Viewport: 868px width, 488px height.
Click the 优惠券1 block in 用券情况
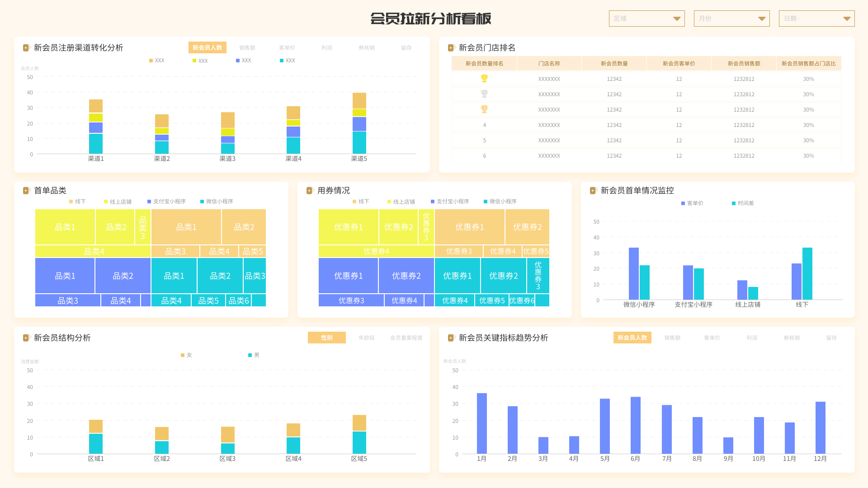348,227
